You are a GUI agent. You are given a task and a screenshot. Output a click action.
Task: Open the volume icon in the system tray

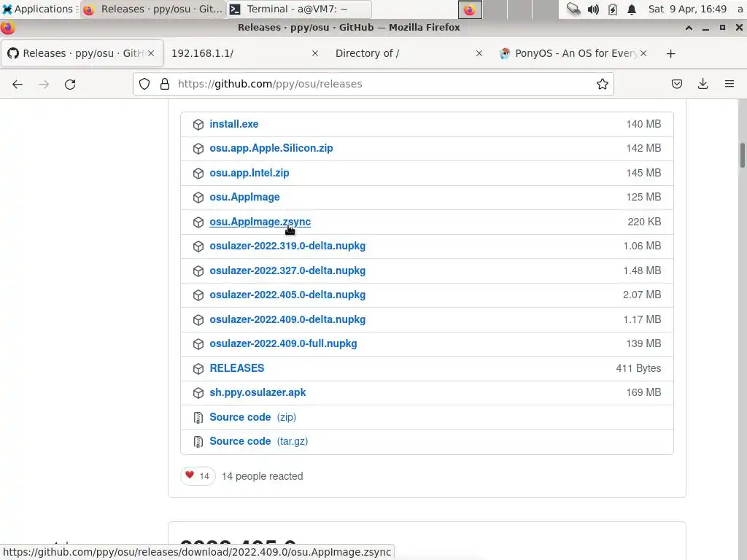pyautogui.click(x=593, y=9)
